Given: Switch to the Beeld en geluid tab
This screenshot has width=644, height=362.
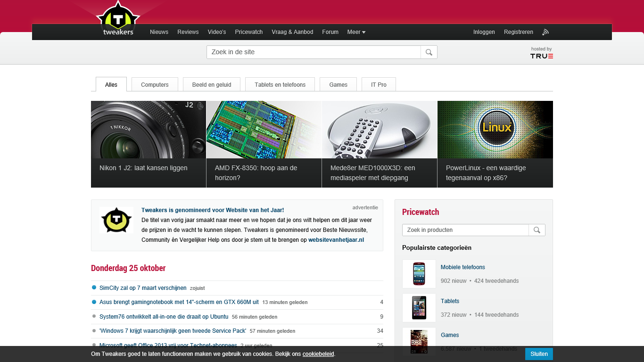Looking at the screenshot, I should pyautogui.click(x=212, y=85).
